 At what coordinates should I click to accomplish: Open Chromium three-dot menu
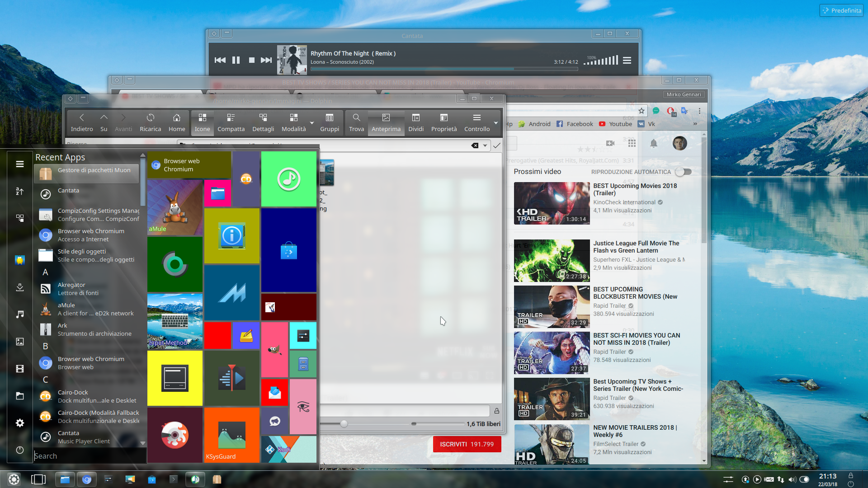coord(699,111)
